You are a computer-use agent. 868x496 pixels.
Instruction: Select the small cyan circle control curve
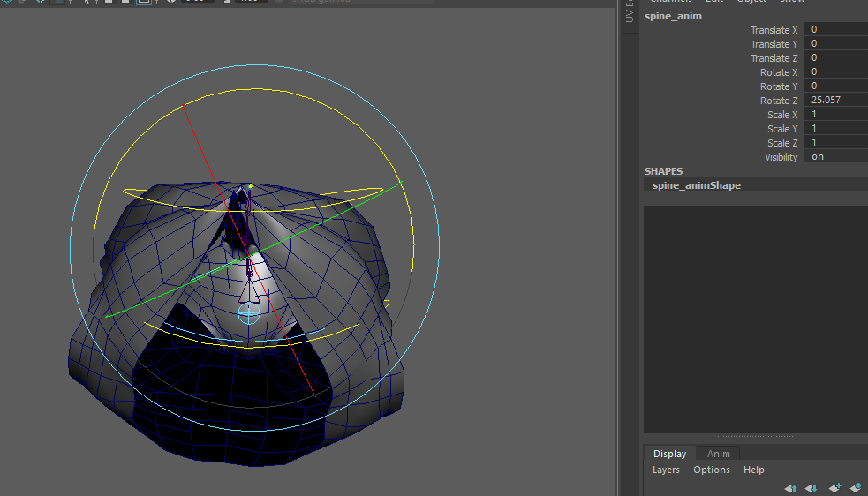pyautogui.click(x=248, y=313)
